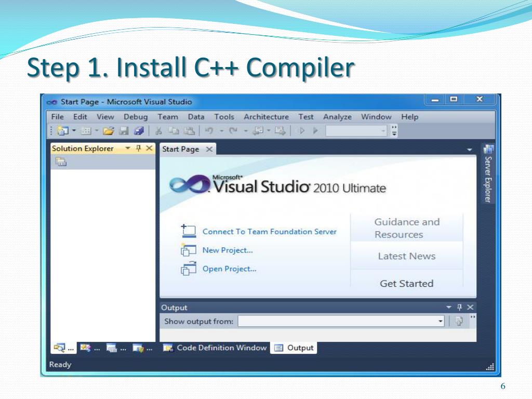Open the Data menu

196,117
